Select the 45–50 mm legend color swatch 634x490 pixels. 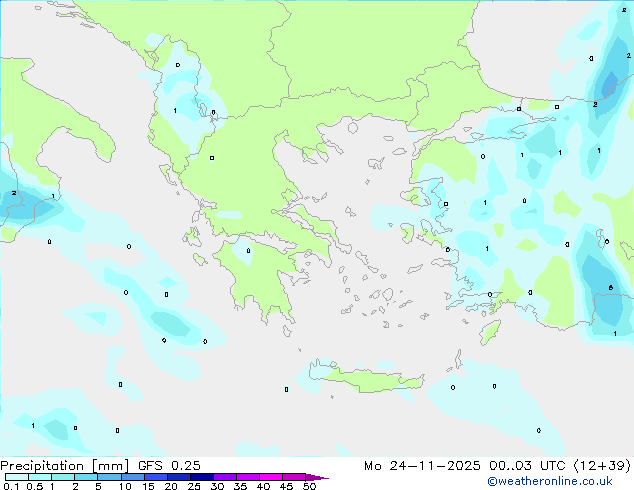(x=294, y=477)
